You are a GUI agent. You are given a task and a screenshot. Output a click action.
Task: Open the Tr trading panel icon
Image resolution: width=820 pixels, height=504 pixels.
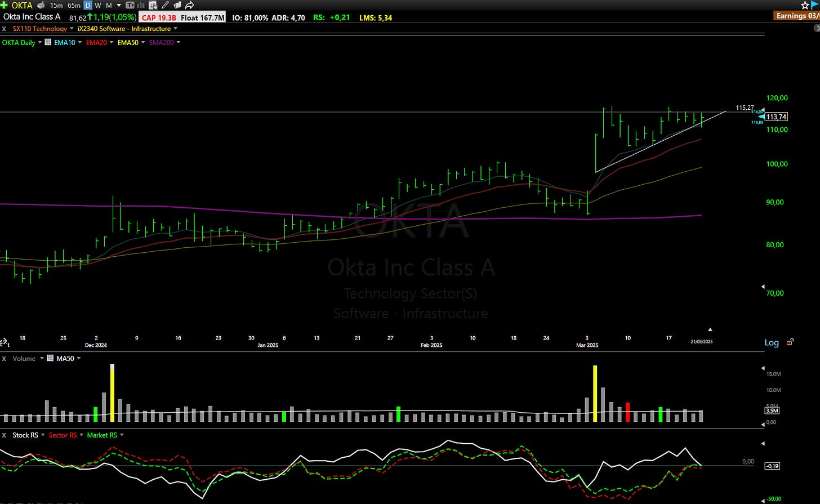tap(130, 5)
